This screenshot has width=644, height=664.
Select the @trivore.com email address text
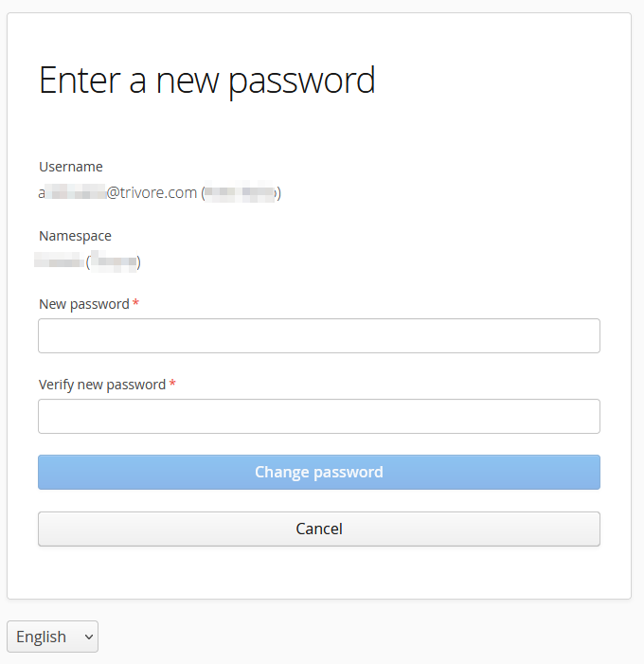coord(152,193)
